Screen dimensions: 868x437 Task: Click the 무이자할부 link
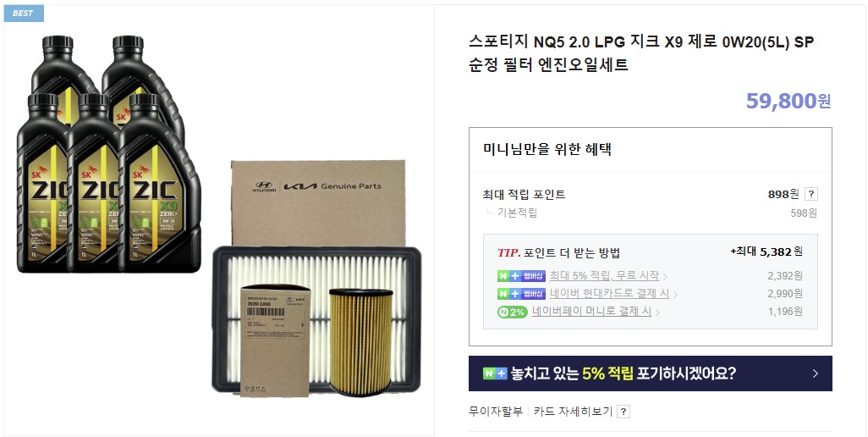point(496,412)
